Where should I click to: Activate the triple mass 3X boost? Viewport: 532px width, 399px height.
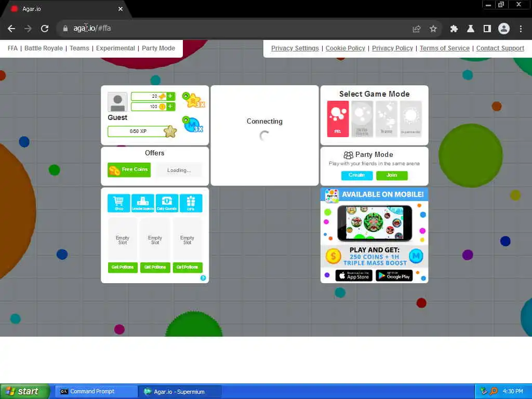pos(193,125)
